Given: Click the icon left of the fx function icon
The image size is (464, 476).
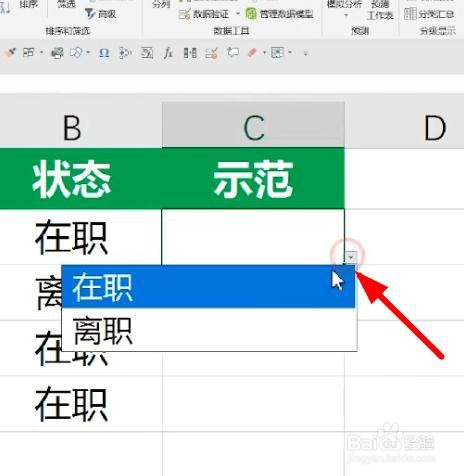Looking at the screenshot, I should click(147, 53).
